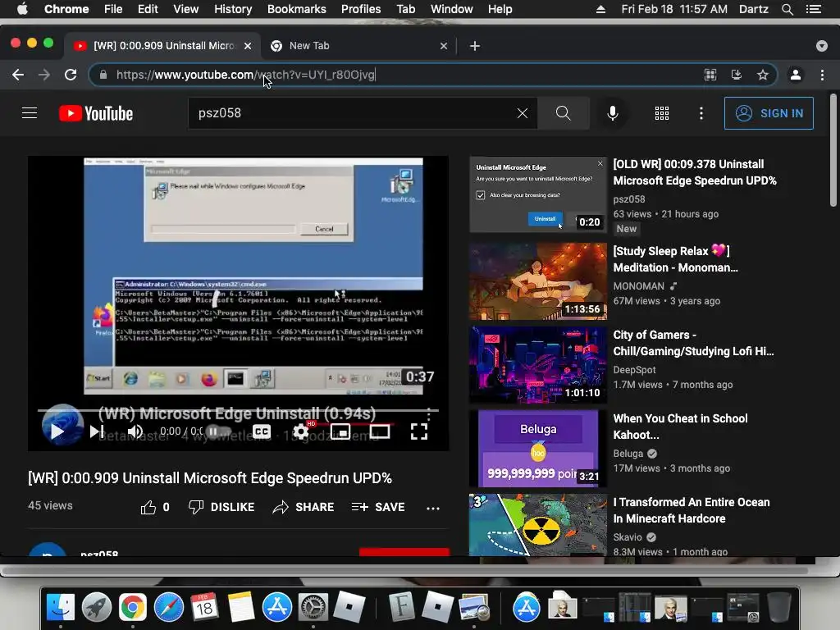The width and height of the screenshot is (840, 630).
Task: Open the player settings gear
Action: [x=300, y=431]
